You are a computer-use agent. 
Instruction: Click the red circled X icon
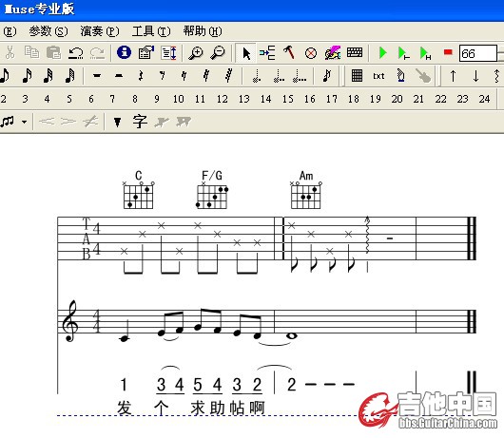[x=311, y=53]
